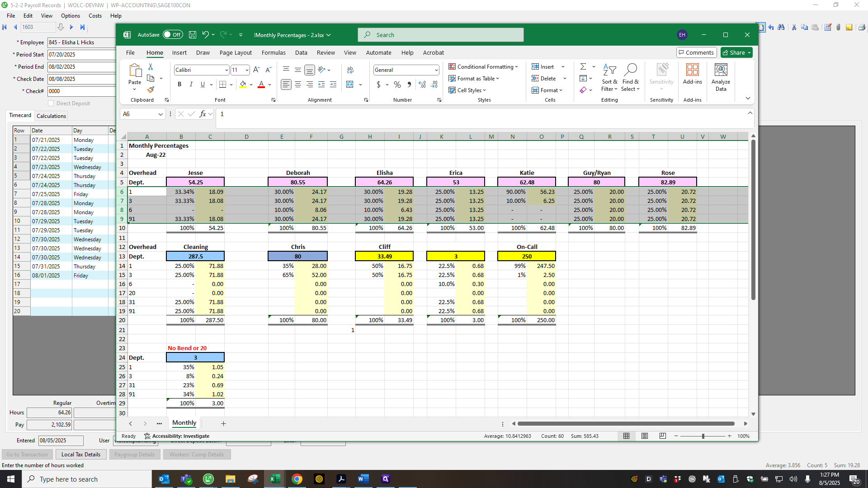Click the Excel vertical scrollbar
Viewport: 868px width, 488px height.
point(753,220)
